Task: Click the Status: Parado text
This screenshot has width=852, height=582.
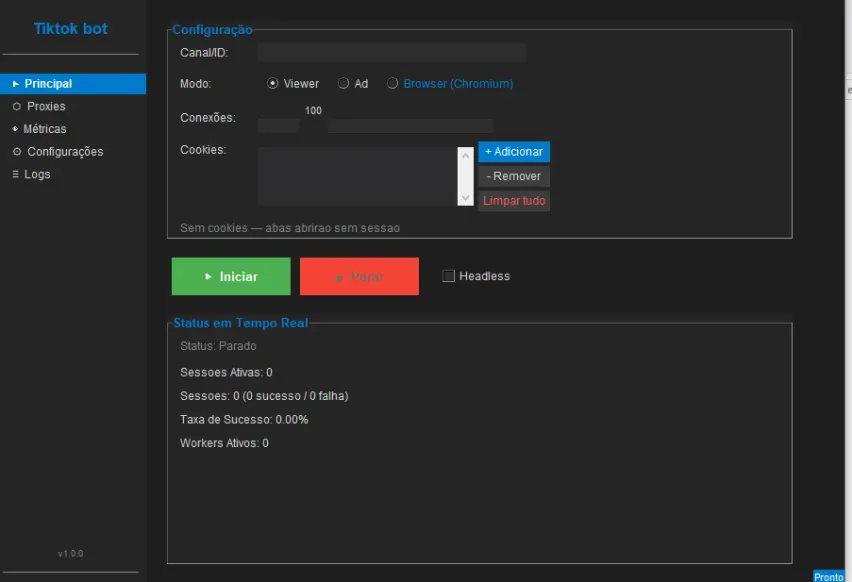Action: point(218,346)
